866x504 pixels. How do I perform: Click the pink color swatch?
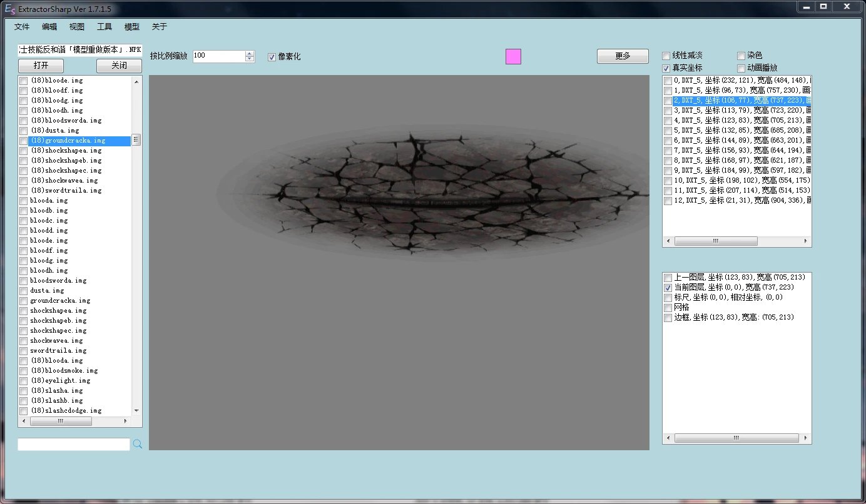click(x=513, y=56)
